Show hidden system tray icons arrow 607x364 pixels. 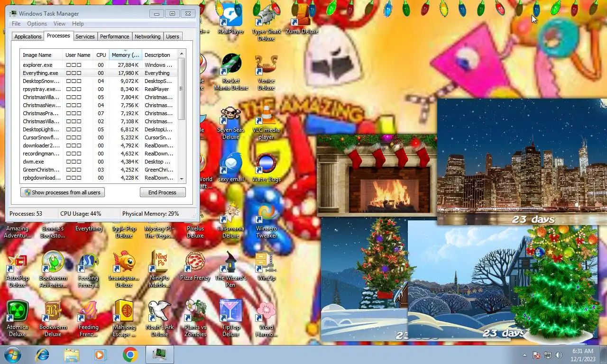(524, 355)
